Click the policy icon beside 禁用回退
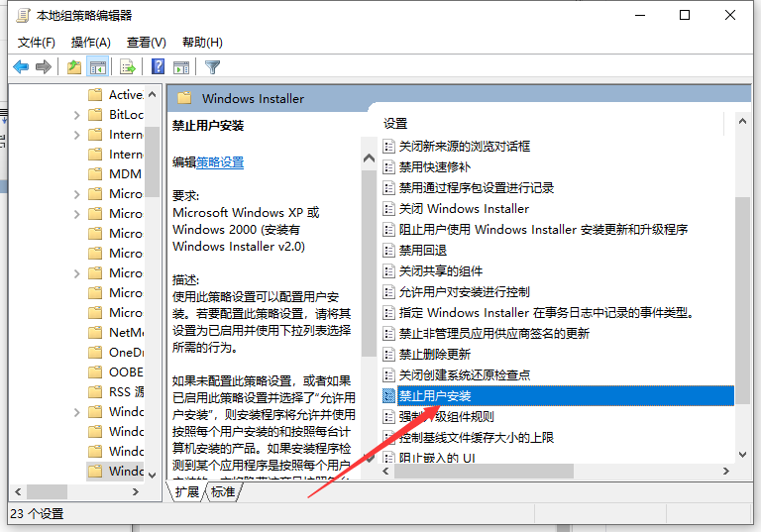Image resolution: width=761 pixels, height=532 pixels. (389, 251)
